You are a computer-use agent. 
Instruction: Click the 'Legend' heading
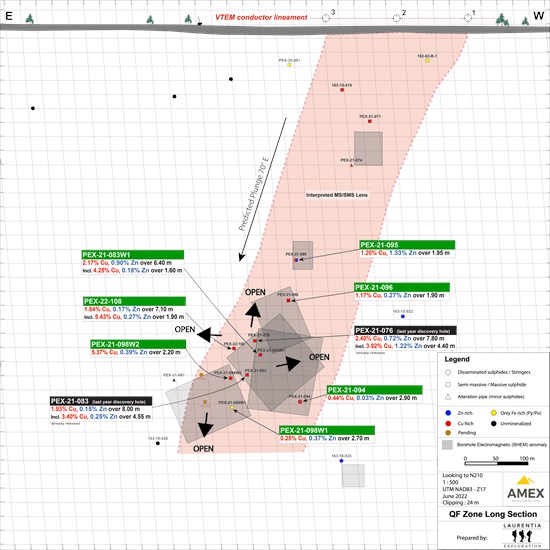(x=457, y=359)
